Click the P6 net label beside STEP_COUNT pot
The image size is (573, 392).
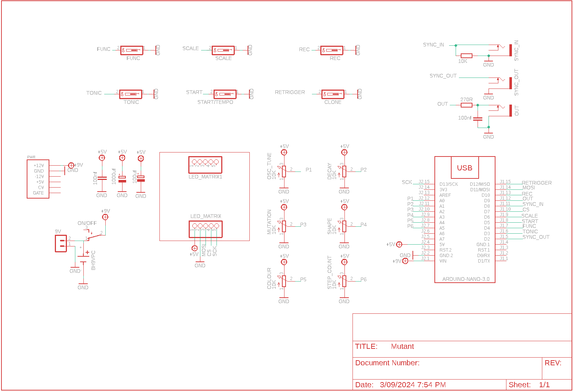(363, 279)
